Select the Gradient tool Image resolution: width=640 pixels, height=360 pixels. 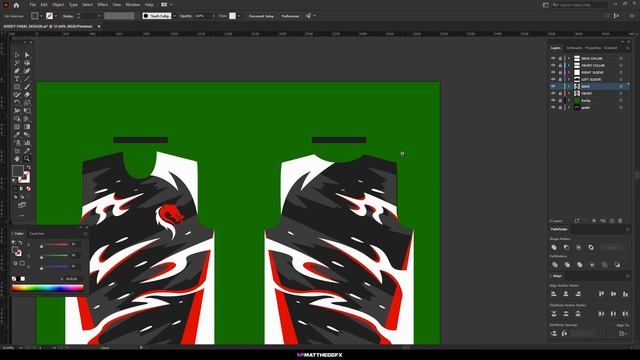[27, 127]
